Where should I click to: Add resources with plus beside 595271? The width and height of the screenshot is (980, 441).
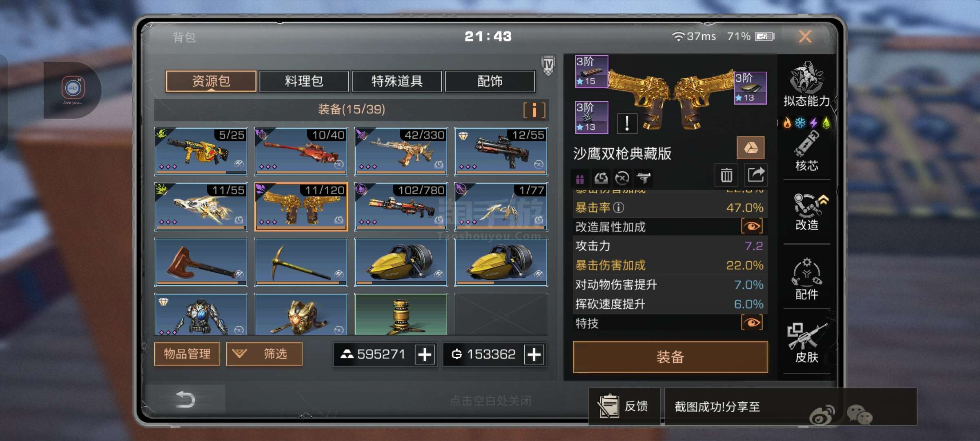click(x=425, y=354)
